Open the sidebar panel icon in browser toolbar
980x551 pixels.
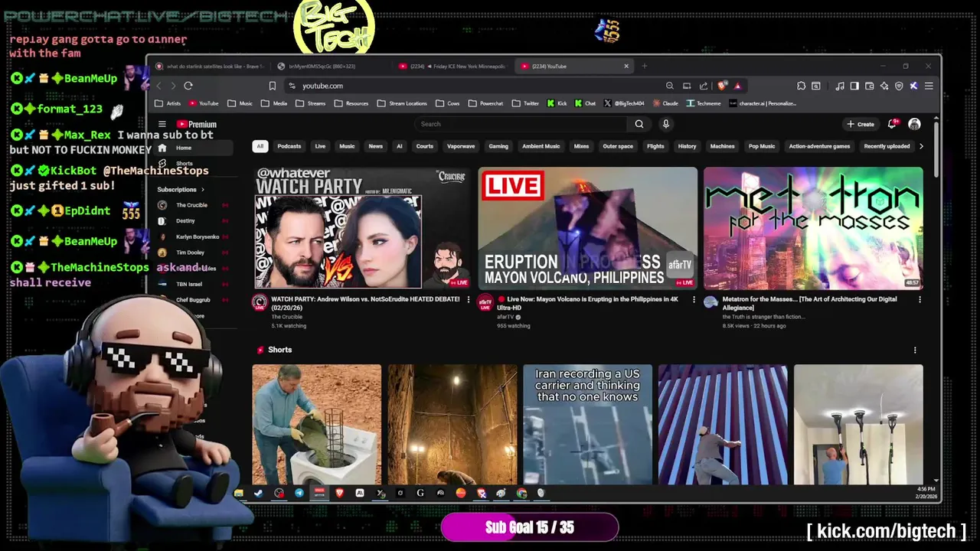tap(854, 86)
